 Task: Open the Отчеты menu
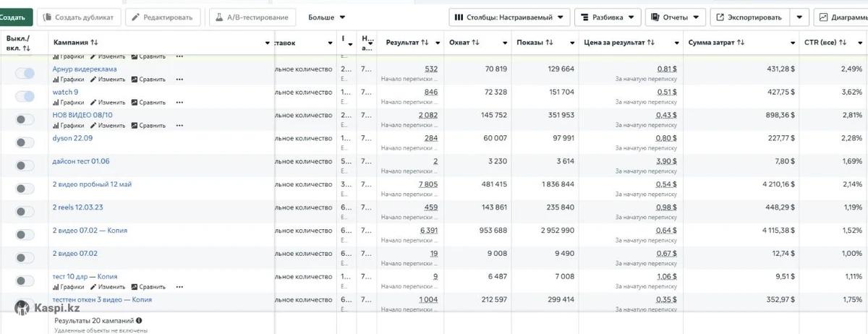click(675, 17)
